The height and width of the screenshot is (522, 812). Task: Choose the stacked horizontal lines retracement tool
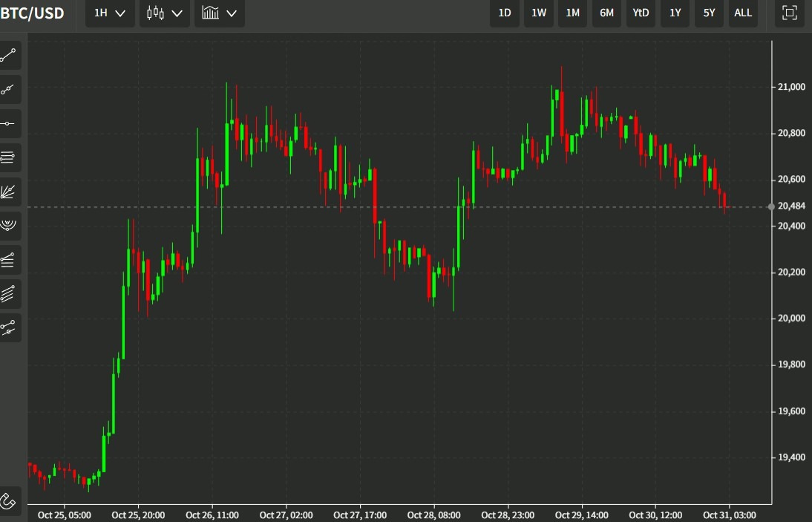(x=10, y=157)
